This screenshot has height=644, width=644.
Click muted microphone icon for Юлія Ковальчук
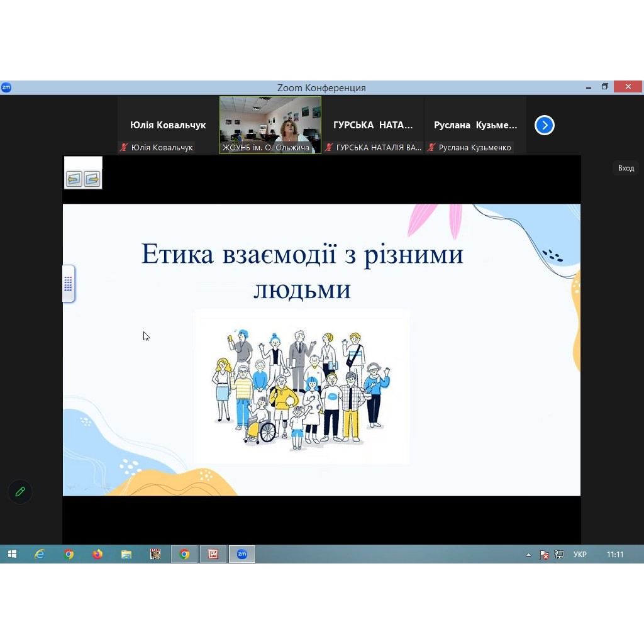pyautogui.click(x=125, y=148)
